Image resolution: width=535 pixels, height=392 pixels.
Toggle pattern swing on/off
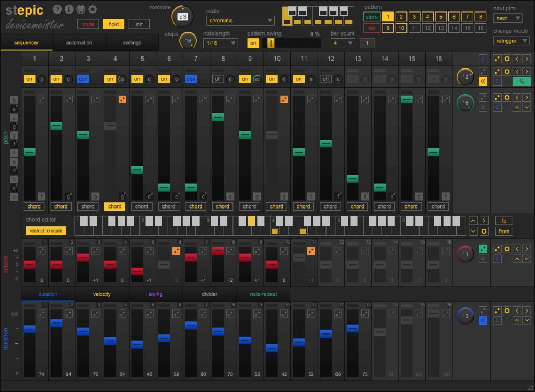click(x=253, y=44)
